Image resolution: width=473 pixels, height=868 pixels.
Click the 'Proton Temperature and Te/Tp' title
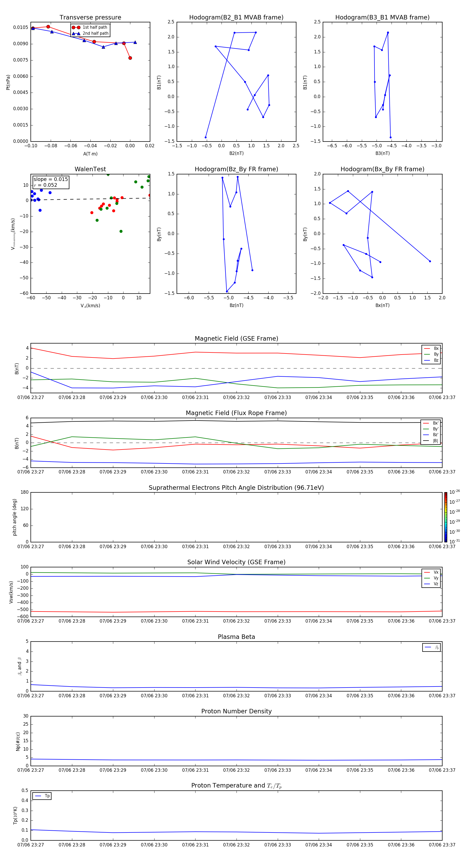coord(236,785)
